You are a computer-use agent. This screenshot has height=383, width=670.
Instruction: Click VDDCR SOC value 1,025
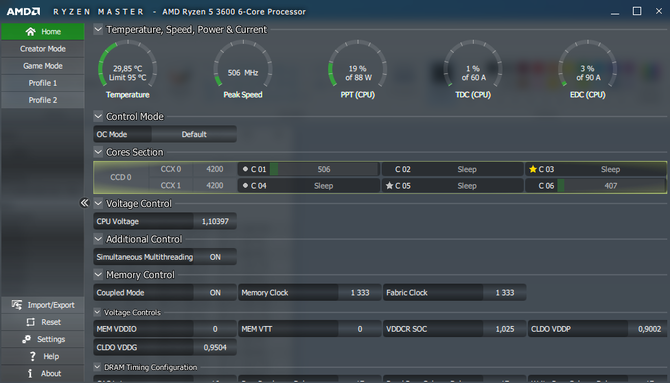point(505,329)
